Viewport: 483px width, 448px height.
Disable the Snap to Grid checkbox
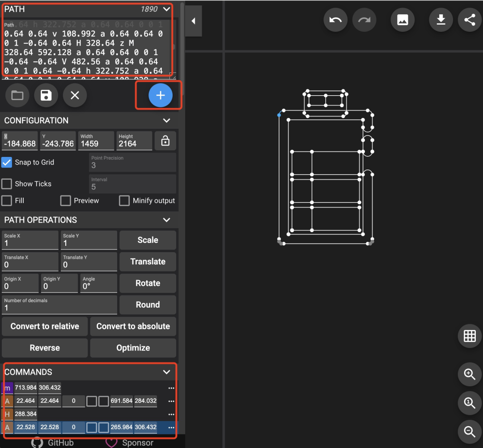(6, 162)
